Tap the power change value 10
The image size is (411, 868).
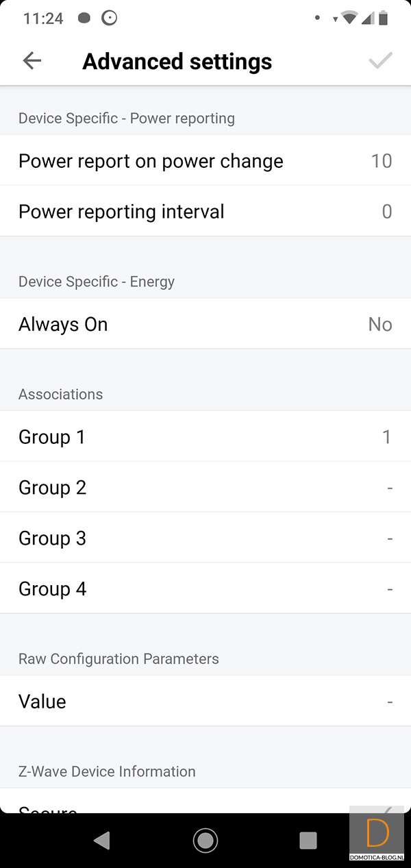tap(381, 161)
